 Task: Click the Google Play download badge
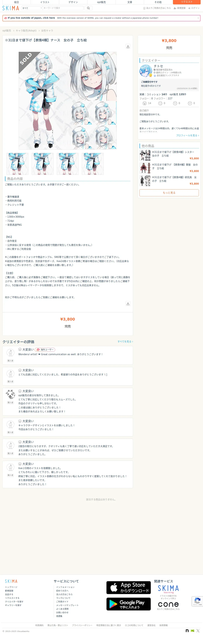(x=128, y=604)
